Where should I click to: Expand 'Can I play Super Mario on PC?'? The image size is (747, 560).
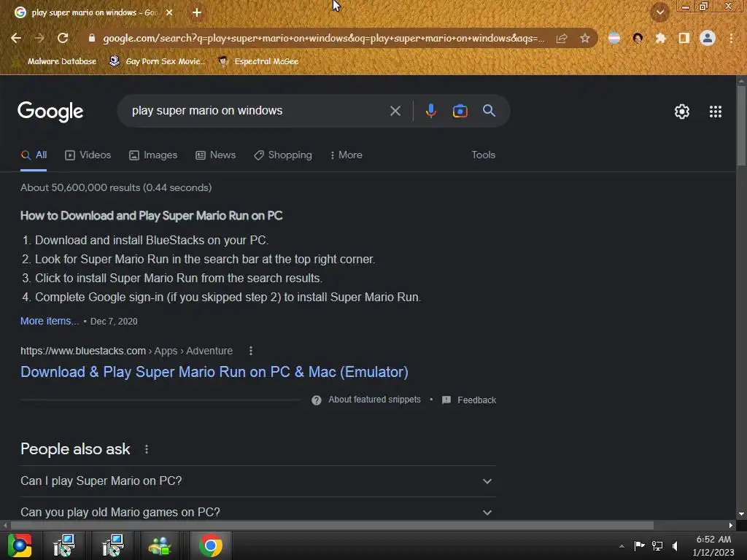[x=258, y=481]
